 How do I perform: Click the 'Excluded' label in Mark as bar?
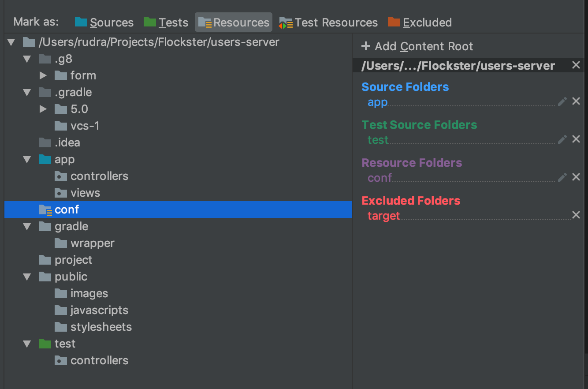(x=427, y=22)
